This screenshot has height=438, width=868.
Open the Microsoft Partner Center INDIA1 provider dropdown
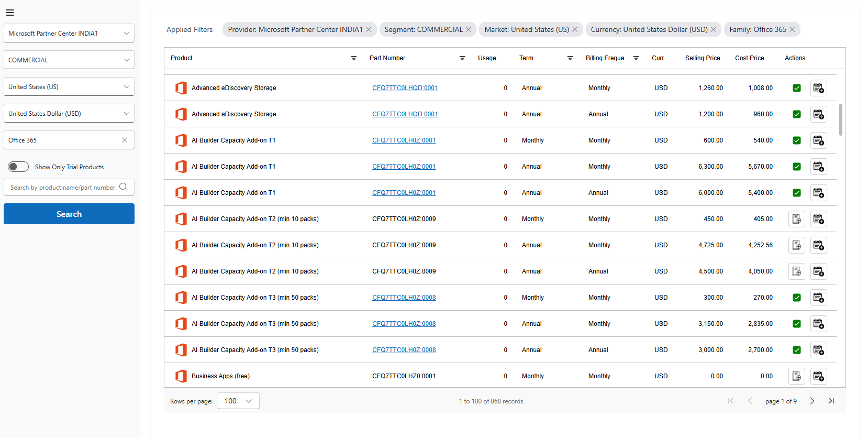point(69,33)
